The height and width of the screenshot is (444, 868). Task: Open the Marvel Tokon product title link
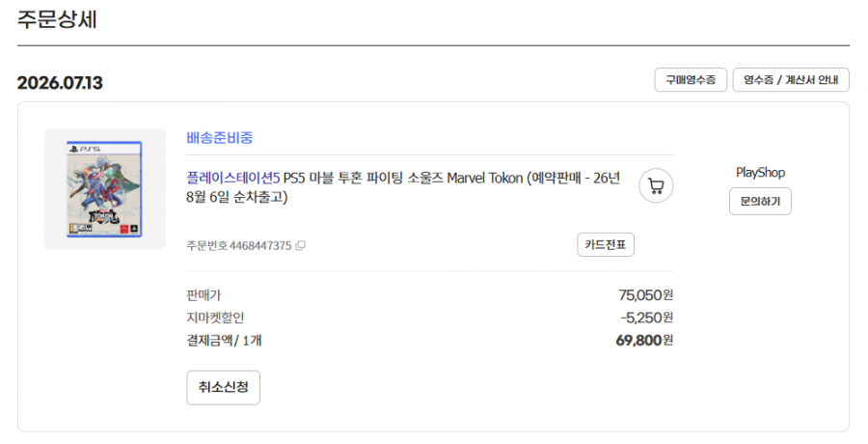403,187
